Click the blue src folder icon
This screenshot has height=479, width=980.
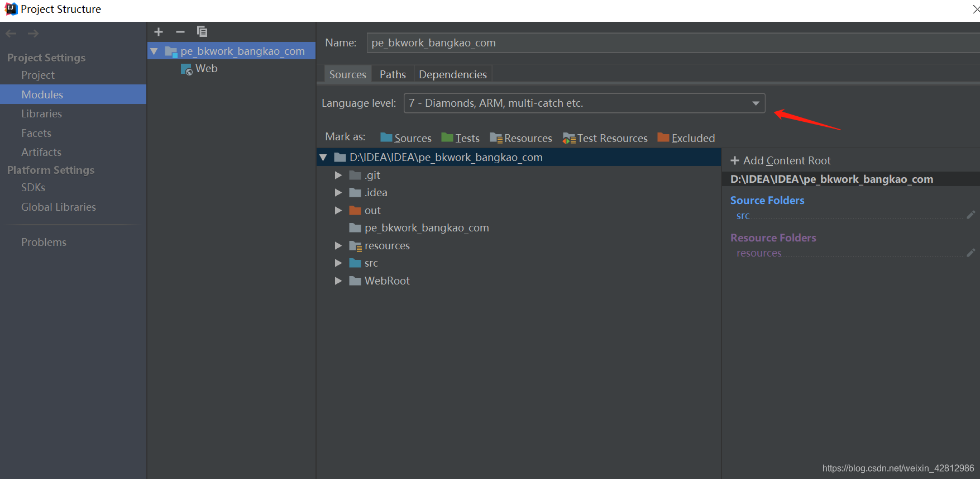click(355, 263)
